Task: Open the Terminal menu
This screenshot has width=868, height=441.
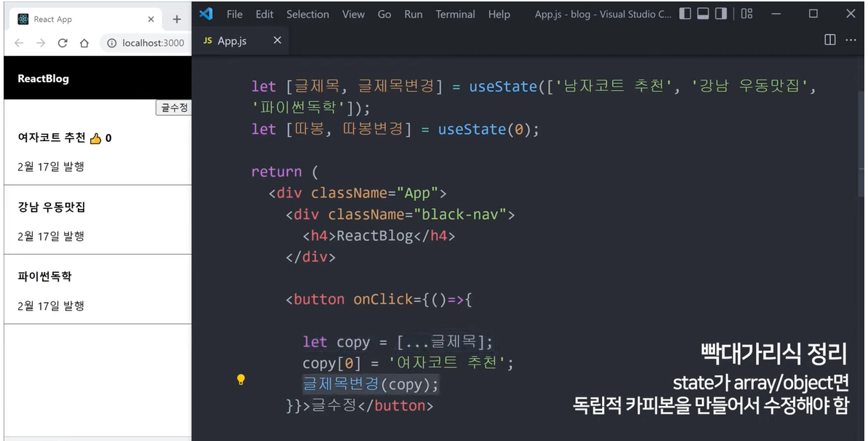Action: pyautogui.click(x=455, y=15)
